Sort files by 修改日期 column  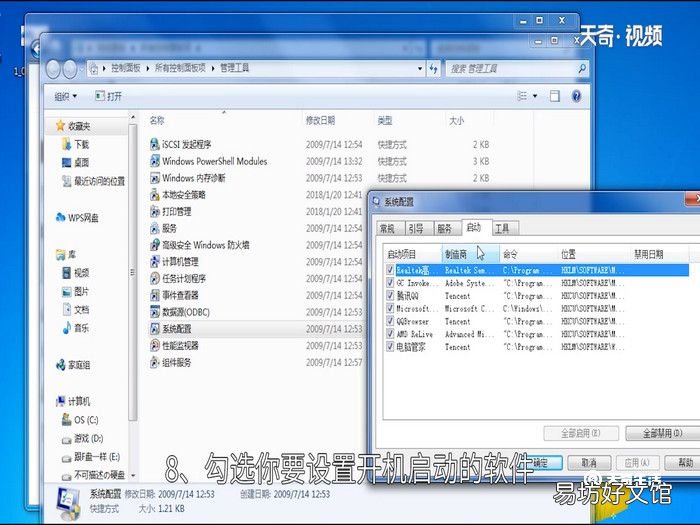(x=337, y=120)
